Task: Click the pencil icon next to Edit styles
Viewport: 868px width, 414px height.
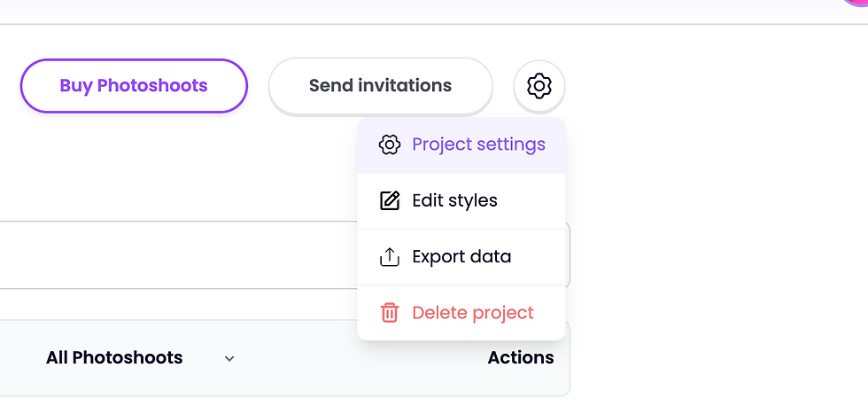Action: coord(389,200)
